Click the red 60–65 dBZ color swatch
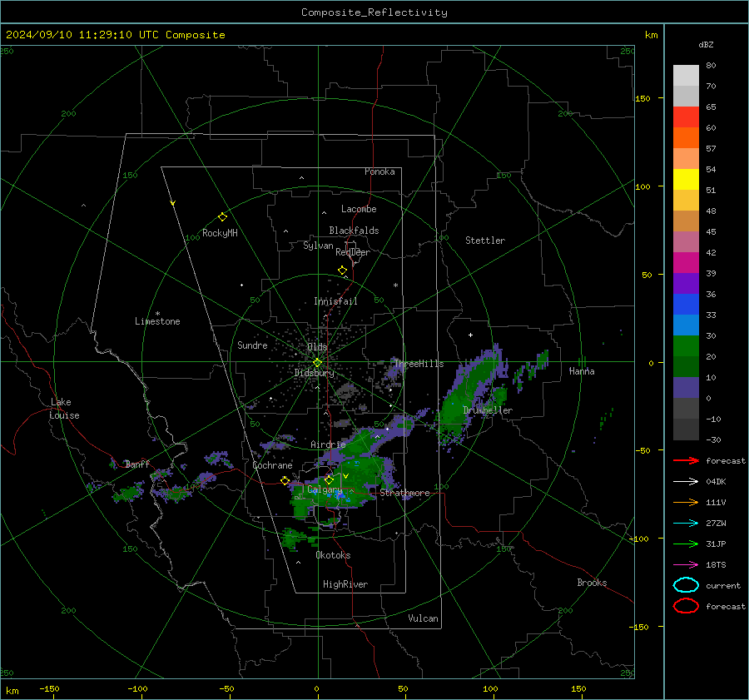 686,117
